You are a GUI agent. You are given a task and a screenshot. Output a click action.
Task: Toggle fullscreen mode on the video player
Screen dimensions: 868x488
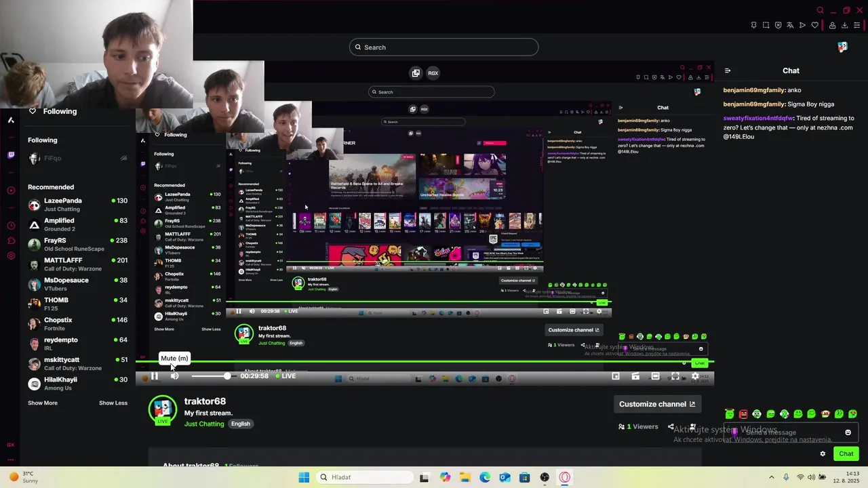[675, 376]
